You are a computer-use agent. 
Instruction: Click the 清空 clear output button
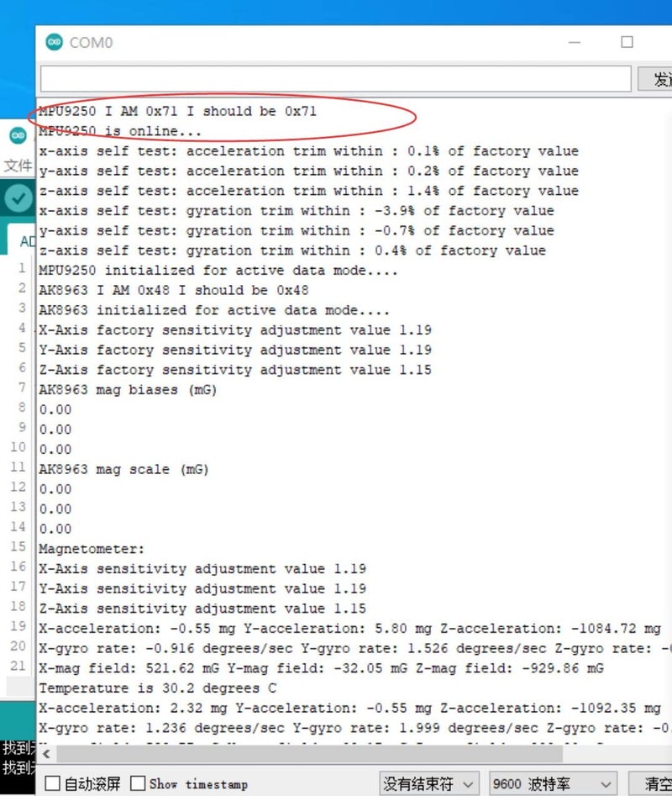click(x=657, y=783)
